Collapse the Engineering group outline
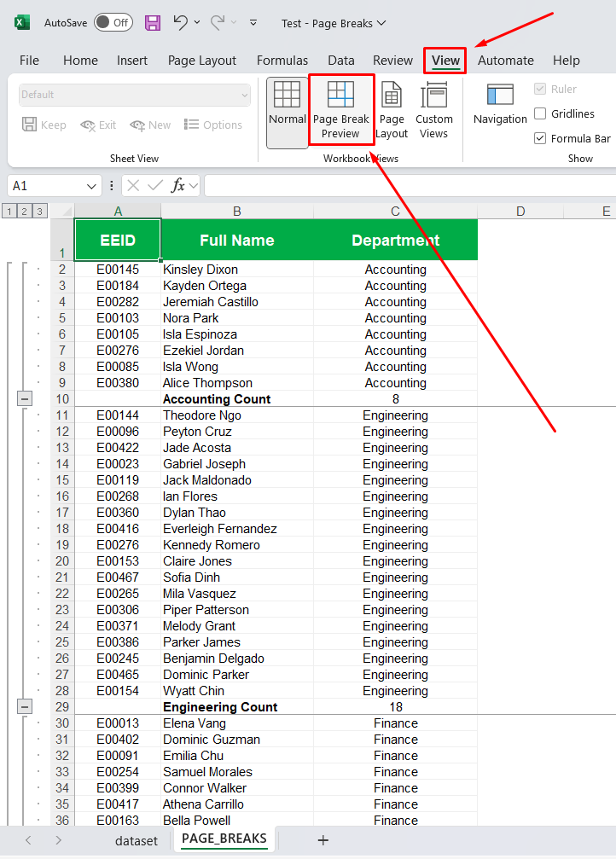The width and height of the screenshot is (616, 859). pos(24,706)
